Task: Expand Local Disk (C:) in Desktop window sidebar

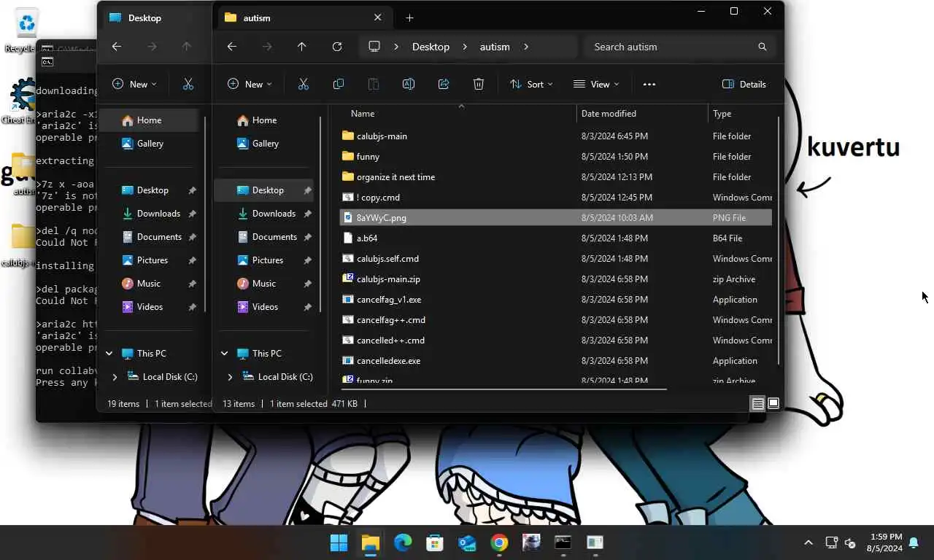Action: pos(115,377)
